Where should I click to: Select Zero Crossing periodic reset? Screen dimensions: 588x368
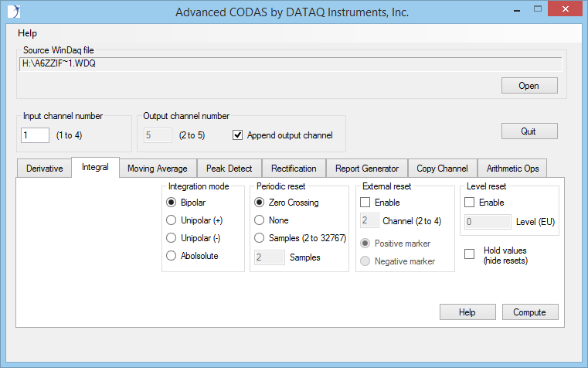point(259,203)
